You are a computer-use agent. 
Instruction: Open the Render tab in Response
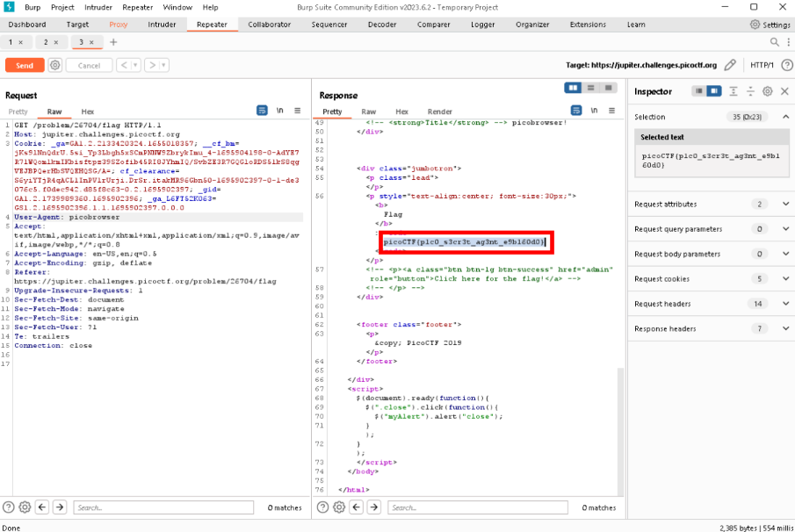[439, 111]
